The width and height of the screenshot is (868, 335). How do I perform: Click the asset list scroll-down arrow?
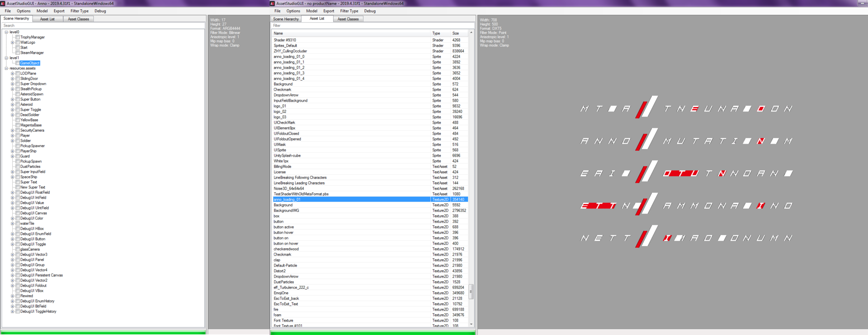471,324
